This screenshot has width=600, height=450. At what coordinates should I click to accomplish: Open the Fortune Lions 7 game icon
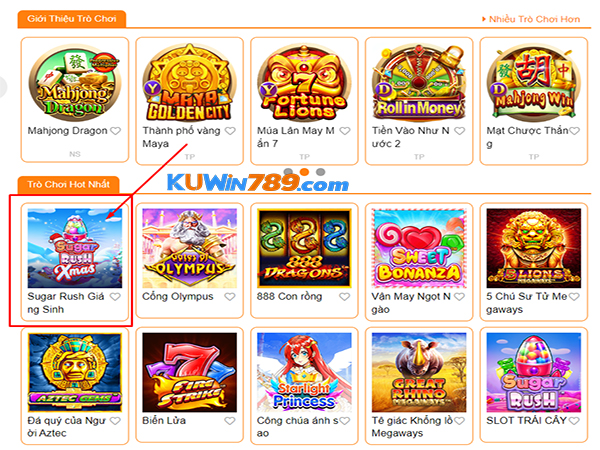click(304, 83)
